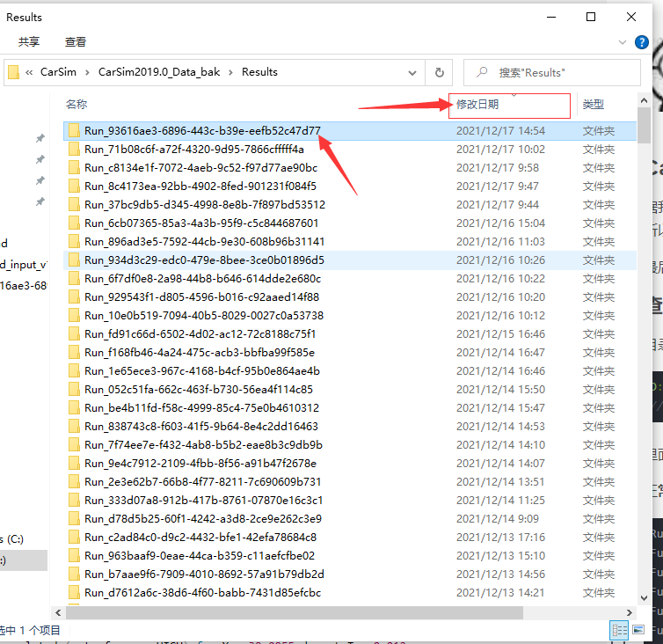663x644 pixels.
Task: Click the date 2021/12/17 10:02
Action: 500,150
